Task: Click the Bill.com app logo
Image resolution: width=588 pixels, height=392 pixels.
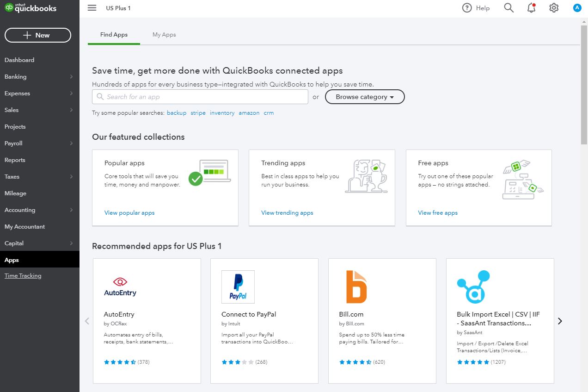Action: (x=356, y=287)
